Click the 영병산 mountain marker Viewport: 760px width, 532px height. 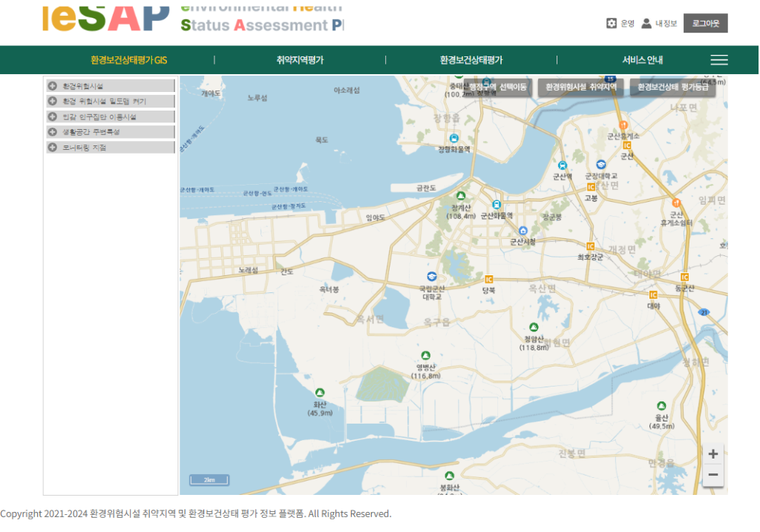pyautogui.click(x=425, y=355)
